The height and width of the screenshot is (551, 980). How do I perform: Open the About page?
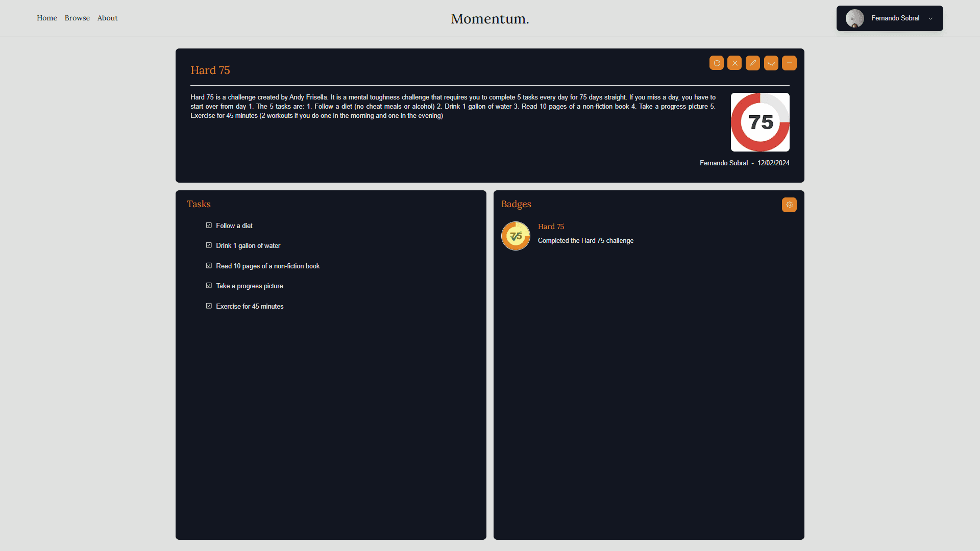coord(107,18)
